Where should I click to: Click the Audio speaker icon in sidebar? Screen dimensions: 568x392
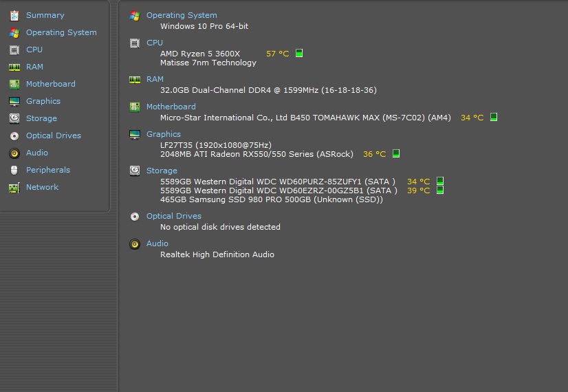[x=14, y=153]
